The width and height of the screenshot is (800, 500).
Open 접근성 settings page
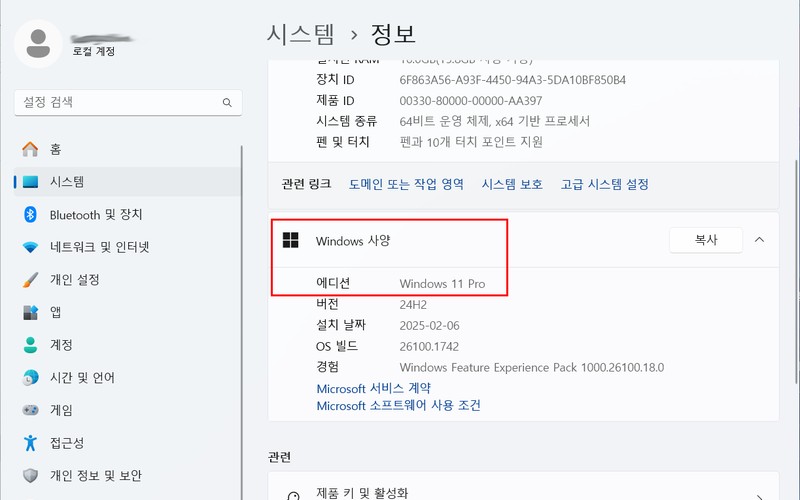click(127, 443)
